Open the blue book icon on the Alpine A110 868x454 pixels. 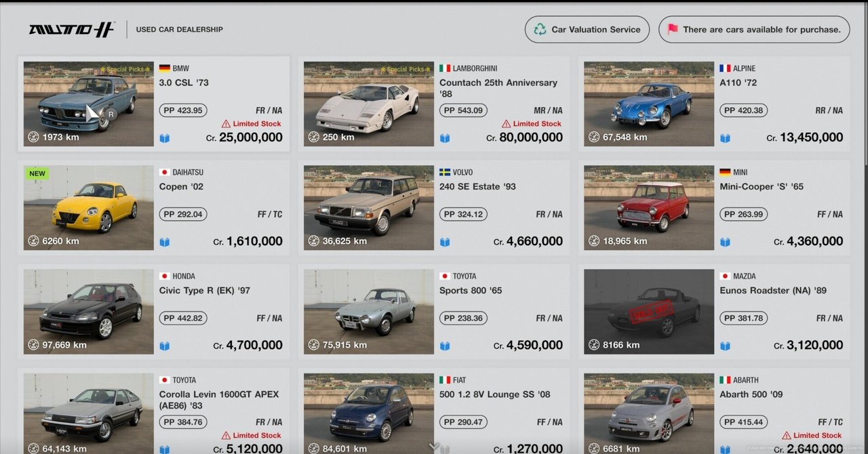coord(726,137)
